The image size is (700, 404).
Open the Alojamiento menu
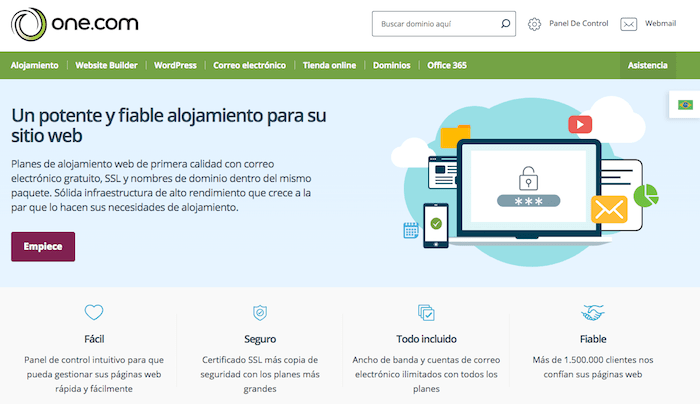(x=34, y=65)
